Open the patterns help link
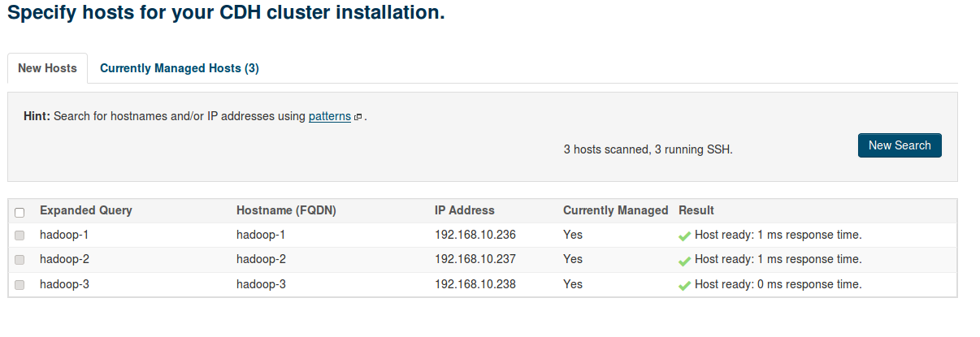This screenshot has height=337, width=980. (x=329, y=116)
